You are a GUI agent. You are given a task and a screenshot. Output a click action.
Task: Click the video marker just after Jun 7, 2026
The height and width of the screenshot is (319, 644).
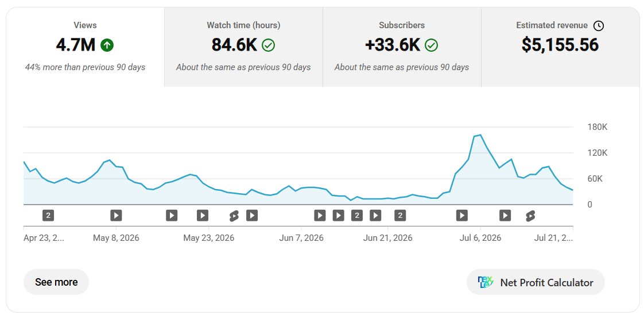tap(320, 215)
